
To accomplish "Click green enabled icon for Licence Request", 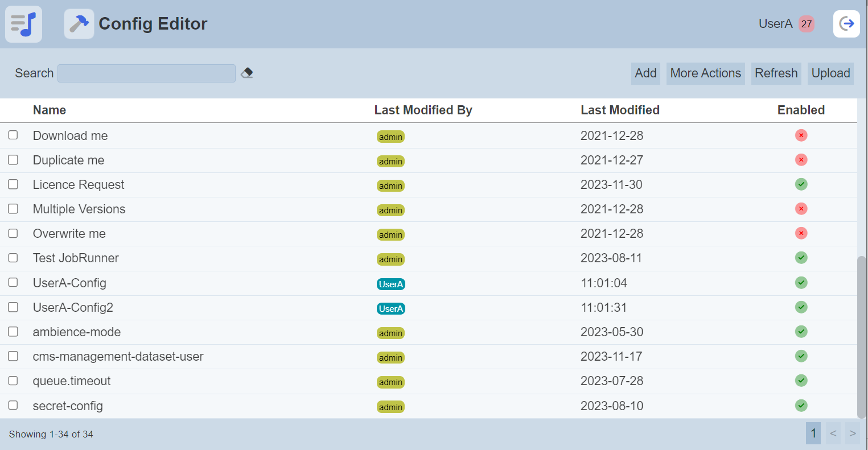I will coord(801,184).
